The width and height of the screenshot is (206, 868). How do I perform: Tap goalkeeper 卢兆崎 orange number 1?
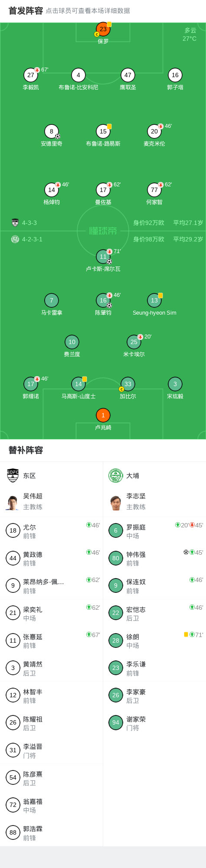[x=103, y=415]
